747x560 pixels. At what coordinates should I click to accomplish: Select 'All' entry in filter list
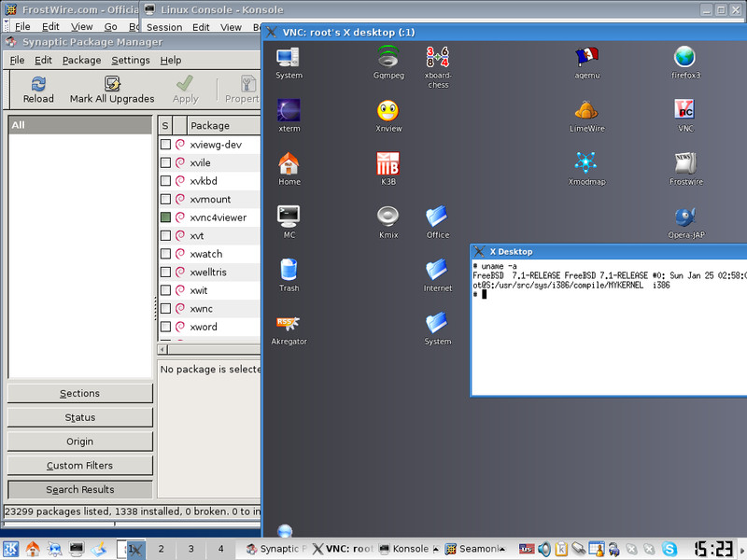point(80,125)
